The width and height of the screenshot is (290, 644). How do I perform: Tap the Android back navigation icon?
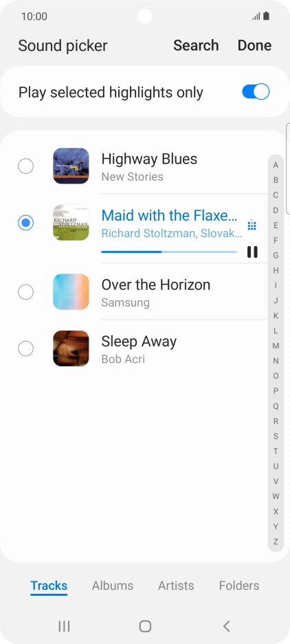[x=226, y=626]
